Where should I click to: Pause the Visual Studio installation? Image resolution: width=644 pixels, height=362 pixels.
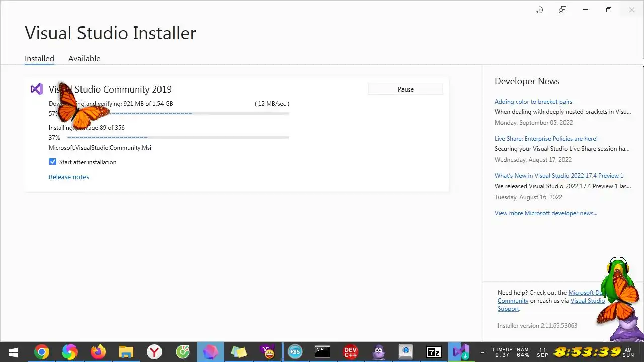(406, 89)
